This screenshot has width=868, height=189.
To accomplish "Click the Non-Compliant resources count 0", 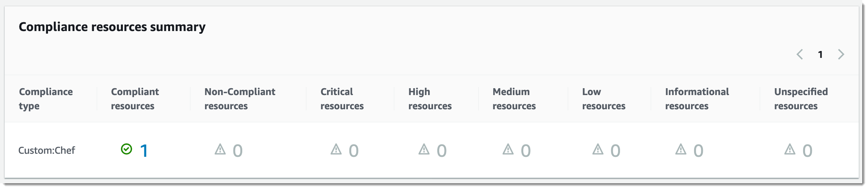I will (238, 151).
